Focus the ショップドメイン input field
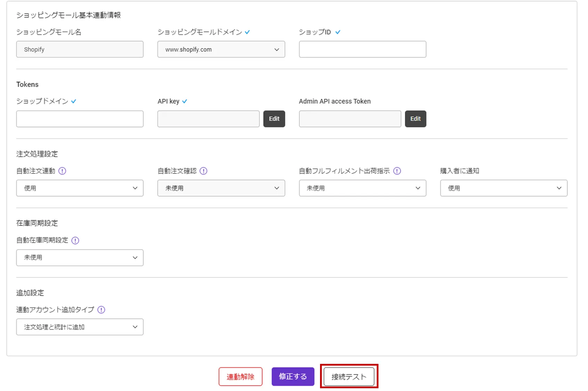588x391 pixels. click(x=80, y=119)
